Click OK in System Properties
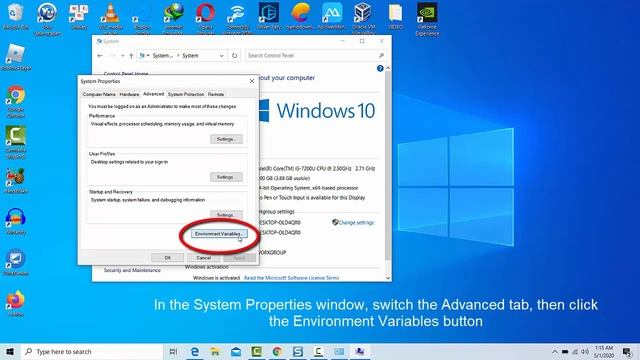The width and height of the screenshot is (640, 360). pyautogui.click(x=167, y=258)
